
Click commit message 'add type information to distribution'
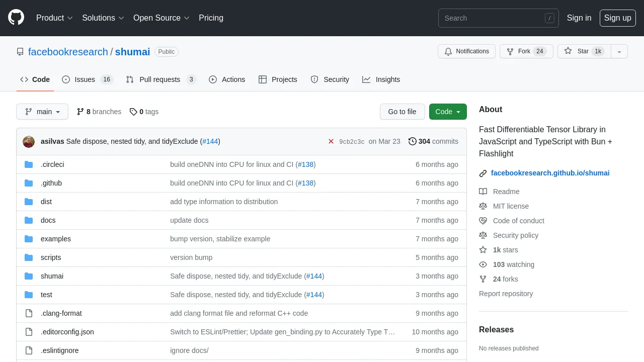224,202
